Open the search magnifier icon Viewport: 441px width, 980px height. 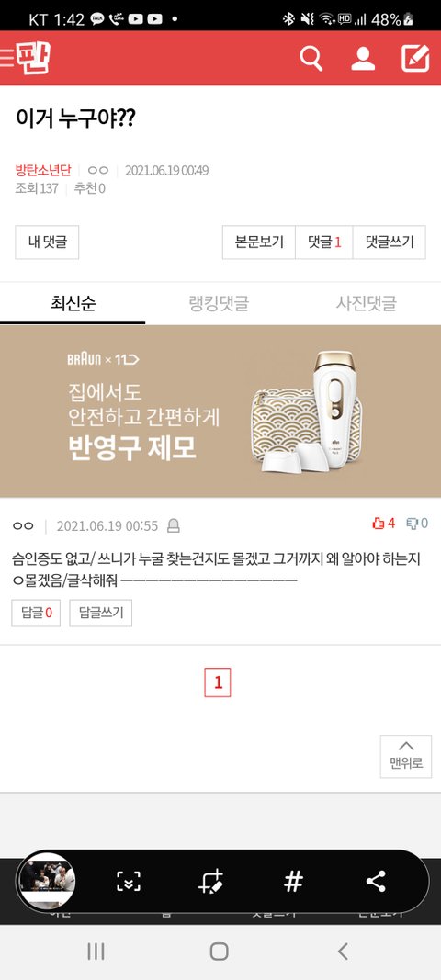click(x=311, y=58)
